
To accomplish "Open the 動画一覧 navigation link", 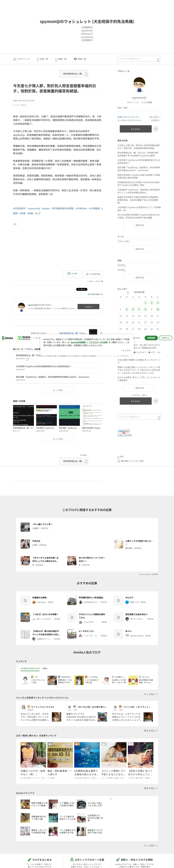I will click(80, 59).
